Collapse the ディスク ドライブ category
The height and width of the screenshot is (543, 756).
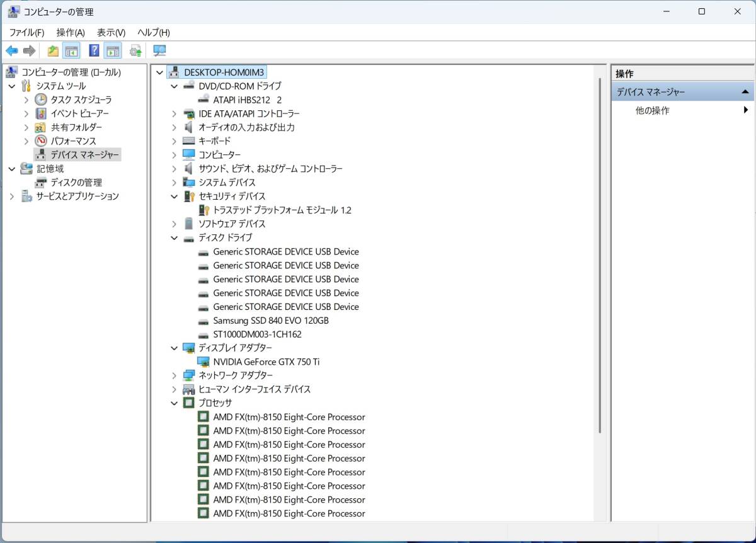point(175,238)
